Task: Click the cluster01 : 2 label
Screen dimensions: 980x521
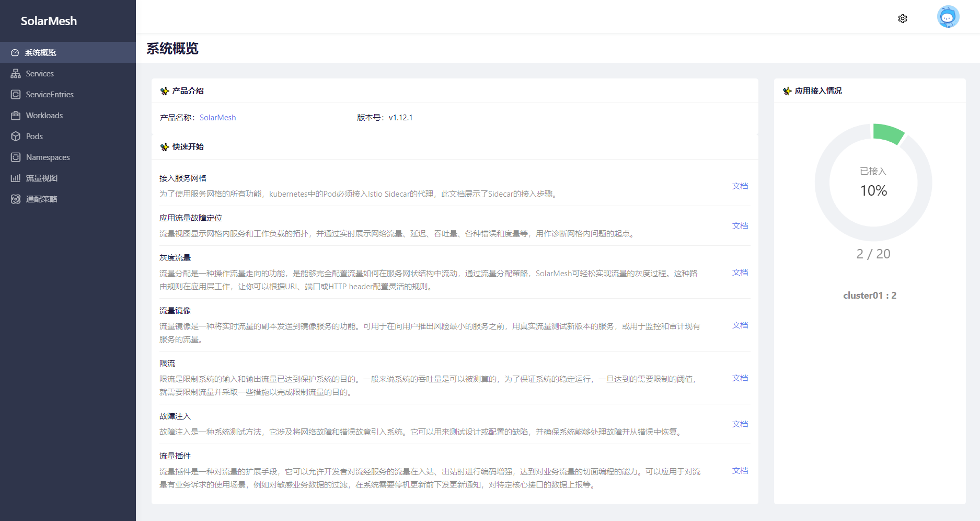Action: [870, 296]
